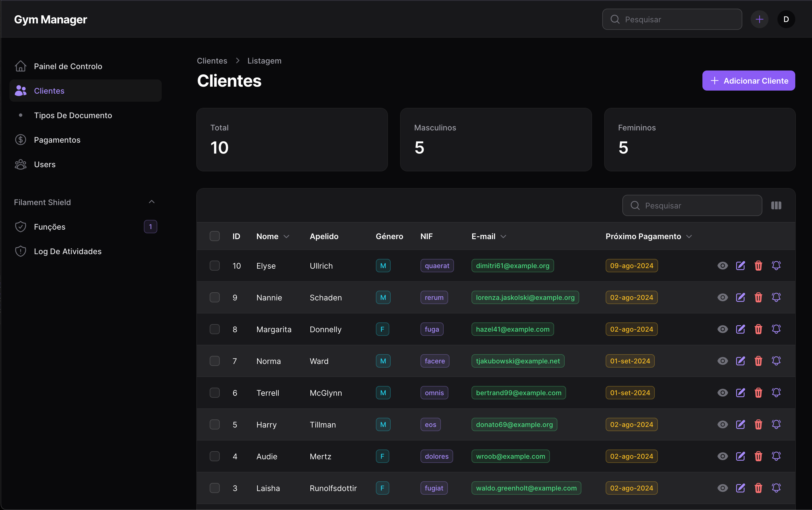Check the row for Margarita Donnelly
Viewport: 812px width, 510px height.
pyautogui.click(x=214, y=329)
